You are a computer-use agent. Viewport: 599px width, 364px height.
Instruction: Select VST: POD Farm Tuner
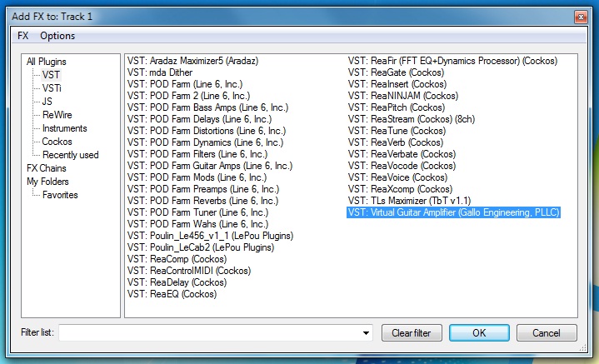(x=198, y=212)
